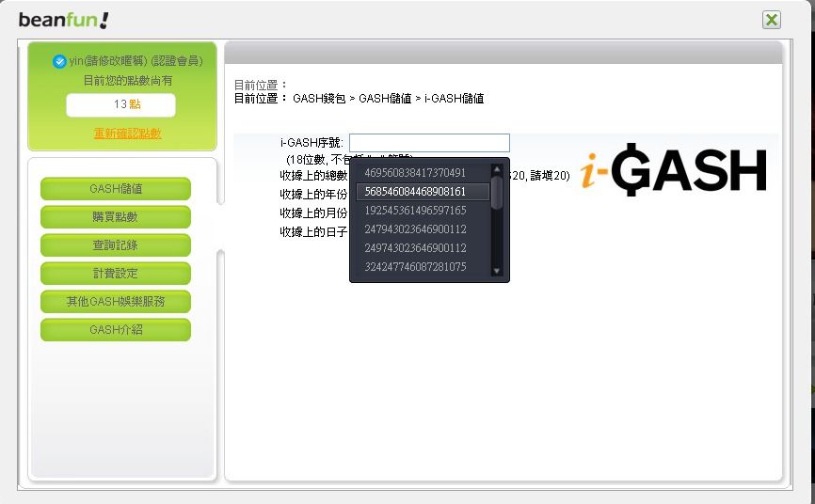The height and width of the screenshot is (504, 815).
Task: Click the blue verified member checkmark icon
Action: (x=60, y=62)
